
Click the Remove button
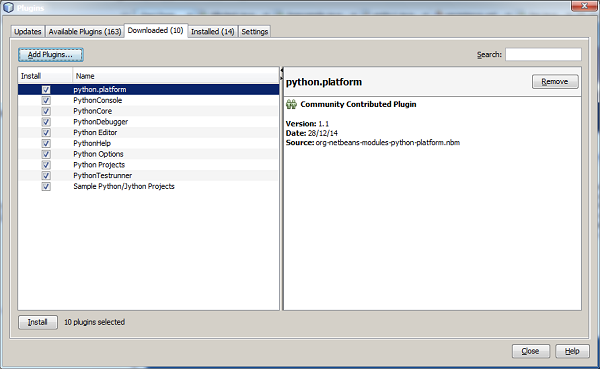point(555,82)
